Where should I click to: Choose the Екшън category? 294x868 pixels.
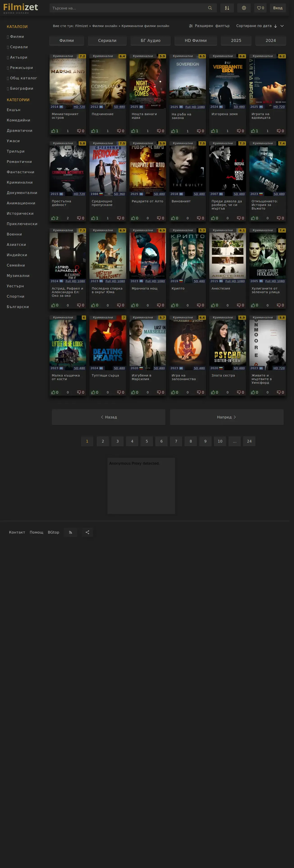[14, 110]
